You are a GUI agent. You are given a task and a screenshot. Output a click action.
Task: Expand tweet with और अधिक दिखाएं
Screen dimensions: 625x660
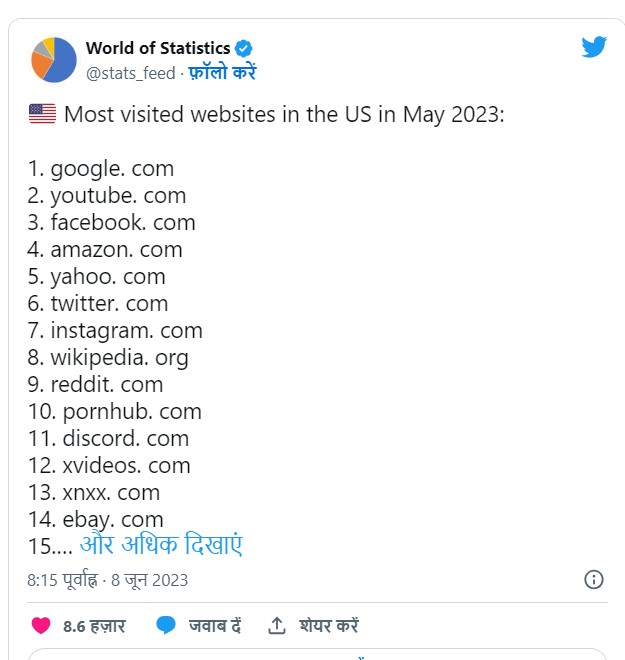point(161,545)
